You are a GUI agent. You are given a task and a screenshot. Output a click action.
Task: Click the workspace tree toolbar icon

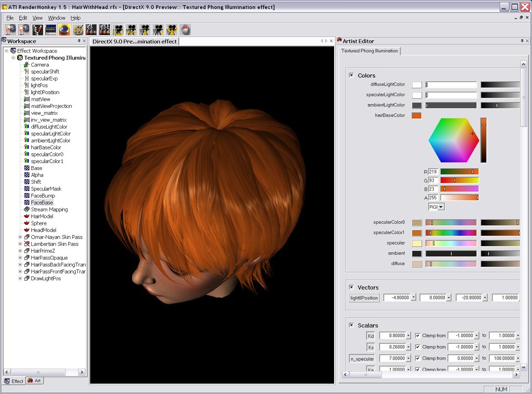(37, 30)
